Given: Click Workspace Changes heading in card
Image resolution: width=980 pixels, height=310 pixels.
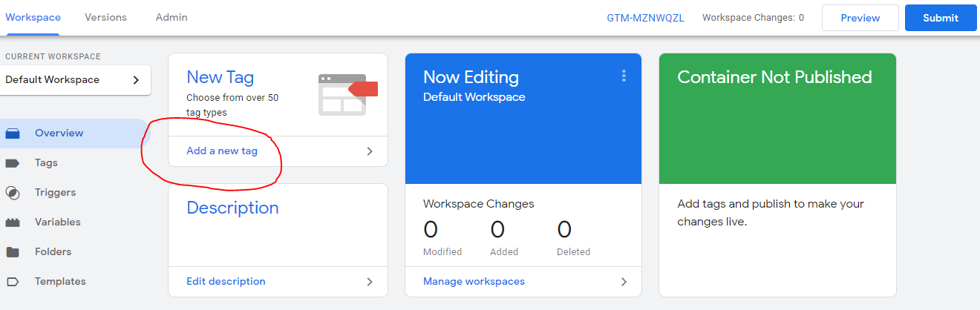Looking at the screenshot, I should [478, 204].
